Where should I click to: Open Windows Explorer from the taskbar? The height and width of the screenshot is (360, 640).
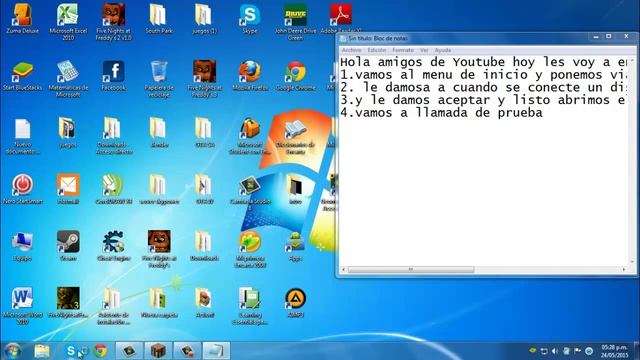pyautogui.click(x=41, y=351)
